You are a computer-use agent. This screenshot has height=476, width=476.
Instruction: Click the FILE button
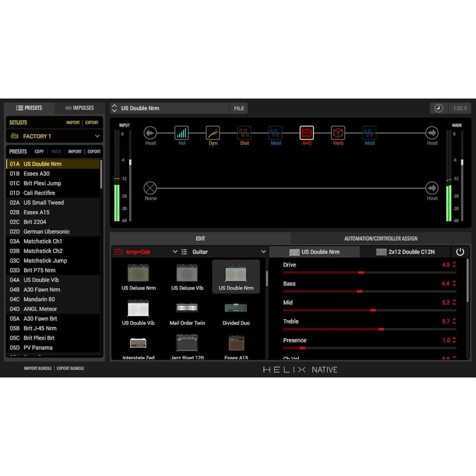(x=238, y=108)
